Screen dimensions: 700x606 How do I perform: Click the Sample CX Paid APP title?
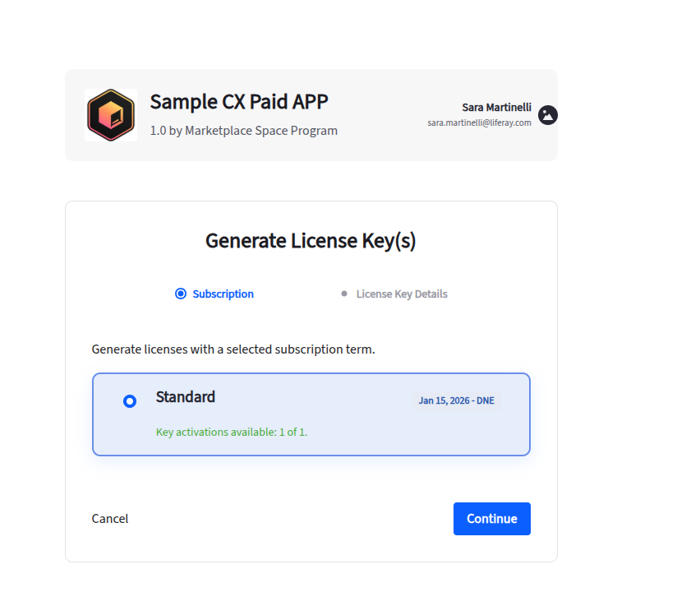point(239,102)
